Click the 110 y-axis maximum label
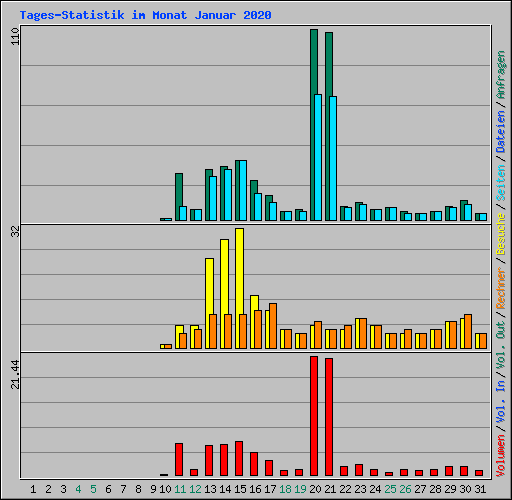Viewport: 512px width, 500px height. tap(15, 36)
